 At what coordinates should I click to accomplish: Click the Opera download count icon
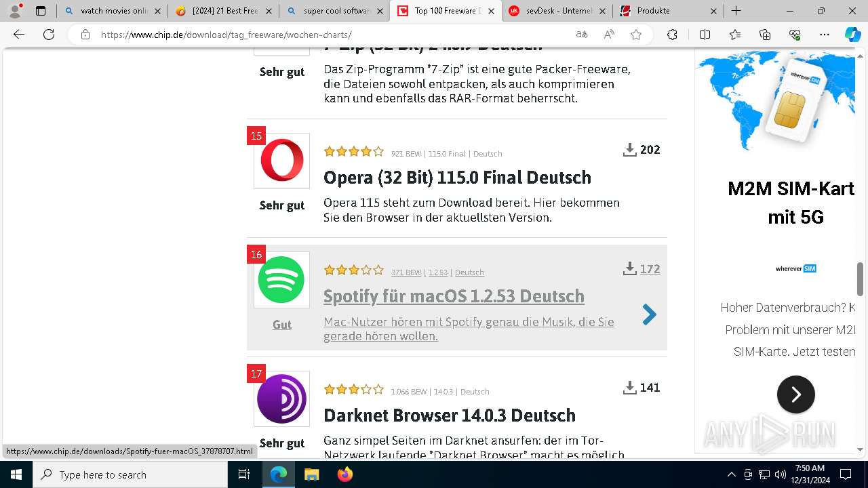tap(629, 150)
